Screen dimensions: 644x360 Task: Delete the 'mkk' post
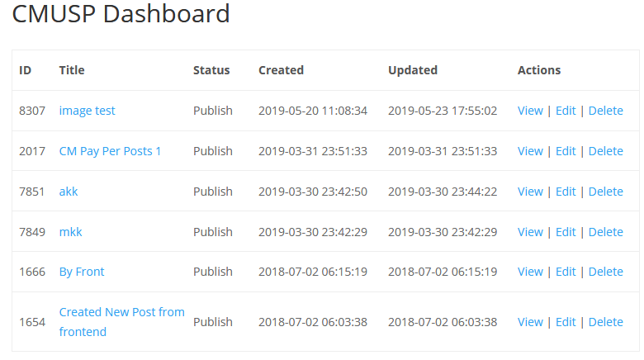[605, 232]
